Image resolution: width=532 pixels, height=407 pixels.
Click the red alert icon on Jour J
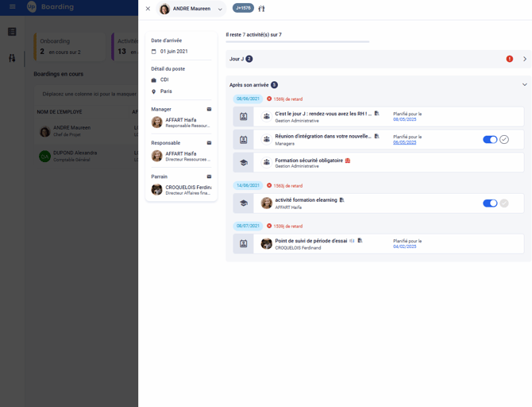[510, 59]
